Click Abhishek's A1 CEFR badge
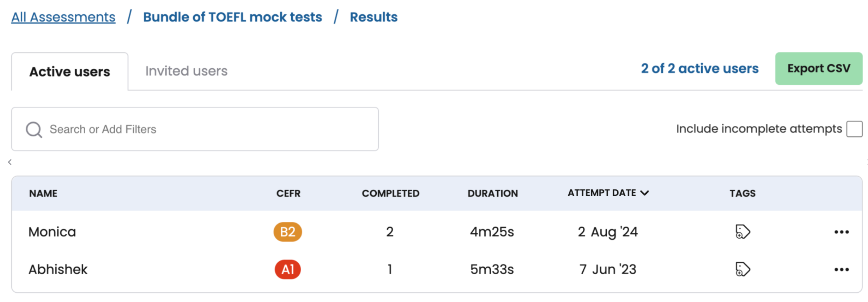Image resolution: width=868 pixels, height=302 pixels. pyautogui.click(x=288, y=269)
